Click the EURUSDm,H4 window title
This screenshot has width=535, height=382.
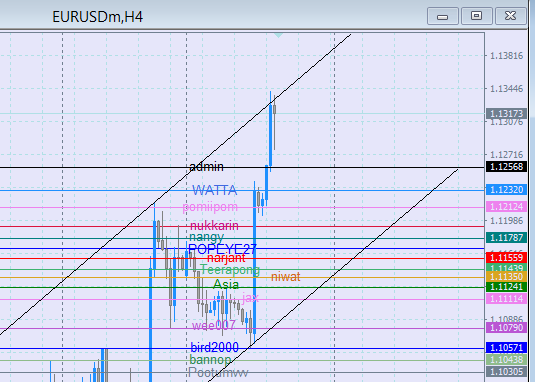[98, 17]
